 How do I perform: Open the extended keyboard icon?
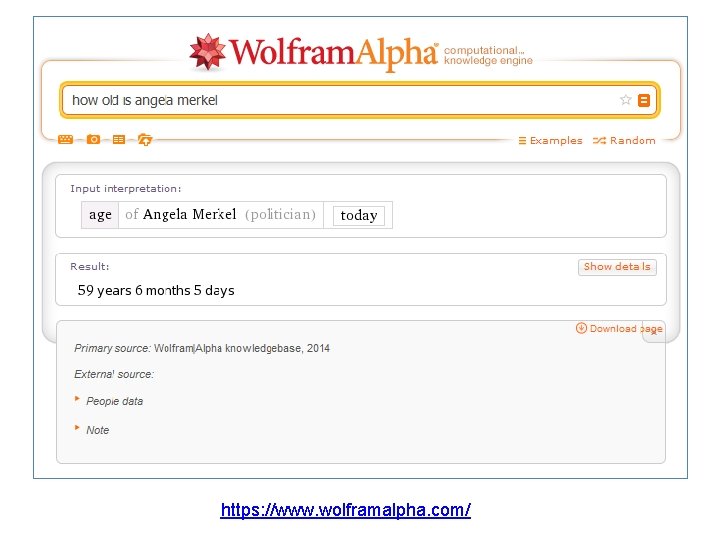[x=66, y=139]
